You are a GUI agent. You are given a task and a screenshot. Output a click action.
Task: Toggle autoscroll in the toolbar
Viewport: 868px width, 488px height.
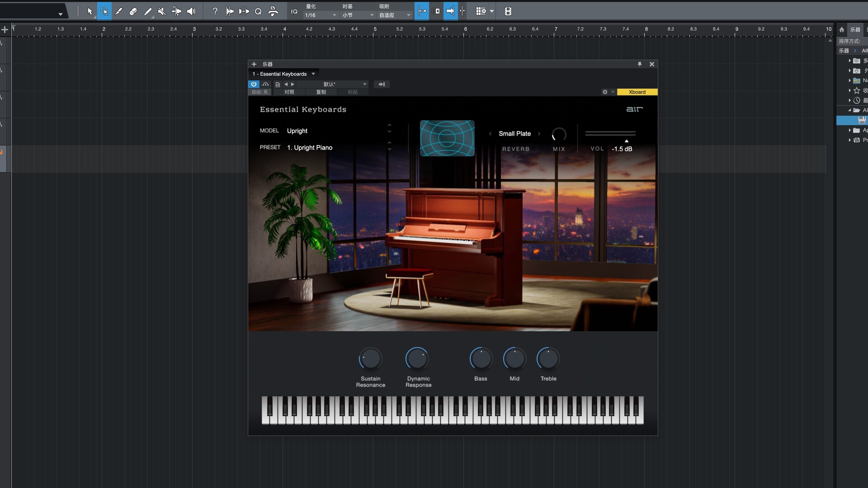tap(450, 11)
